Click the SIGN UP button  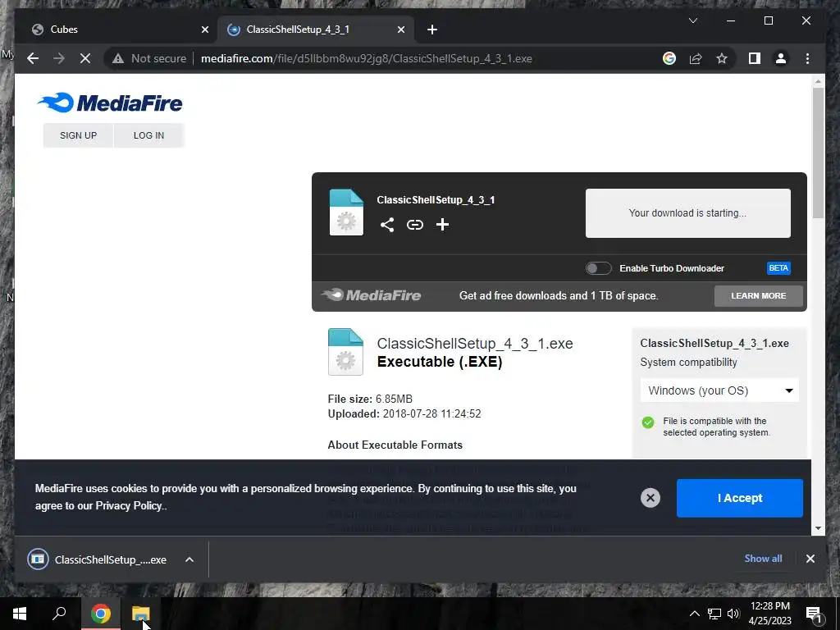tap(78, 135)
